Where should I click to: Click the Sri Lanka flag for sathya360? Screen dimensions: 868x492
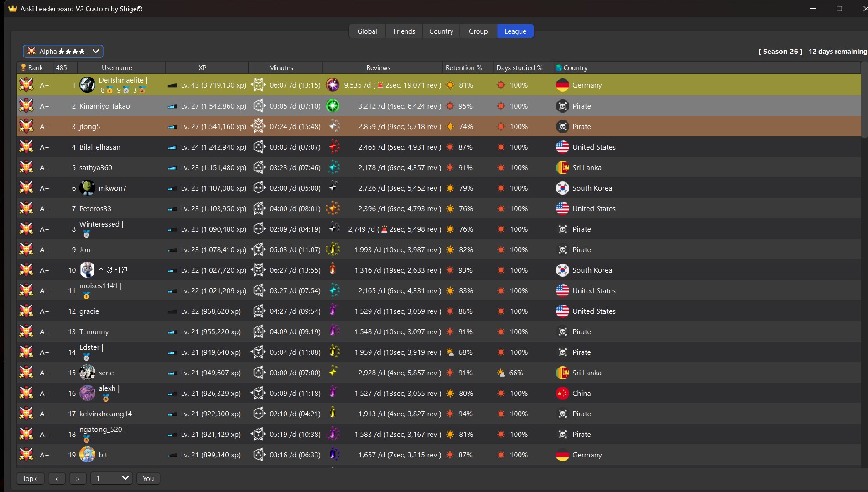pyautogui.click(x=562, y=167)
